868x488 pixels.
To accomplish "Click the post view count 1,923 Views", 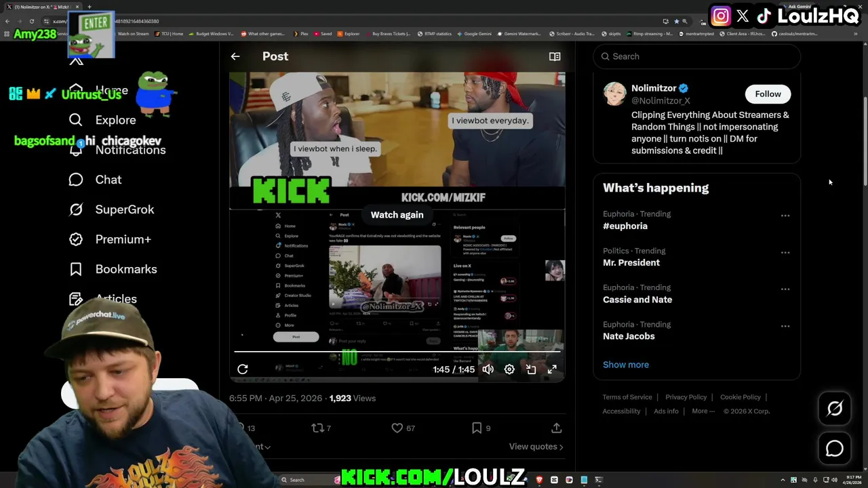I will 352,399.
